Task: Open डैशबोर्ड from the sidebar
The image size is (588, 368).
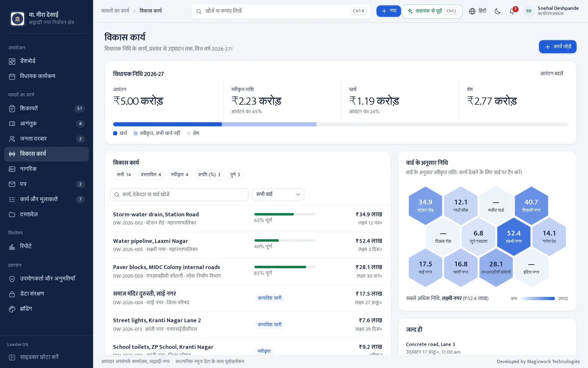Action: pyautogui.click(x=46, y=61)
